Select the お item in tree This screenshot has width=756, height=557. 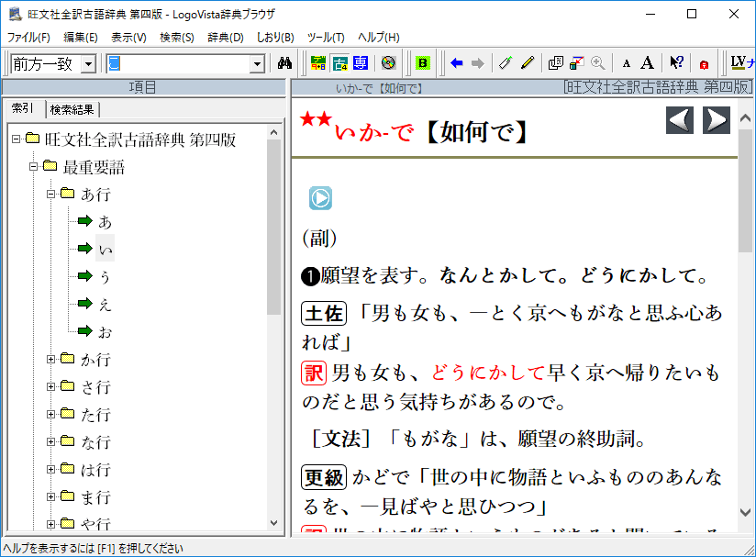[106, 332]
